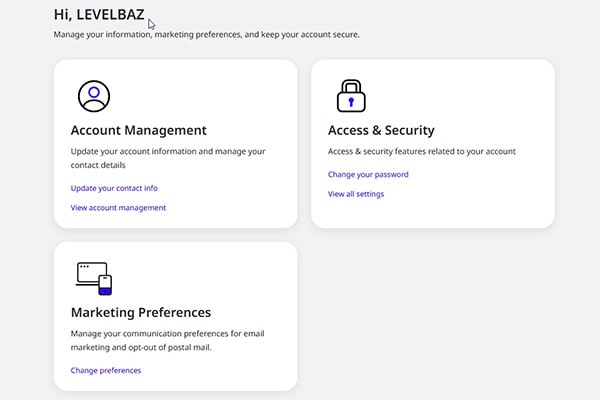Click the Access & Security card description text
The width and height of the screenshot is (600, 400).
[x=422, y=151]
